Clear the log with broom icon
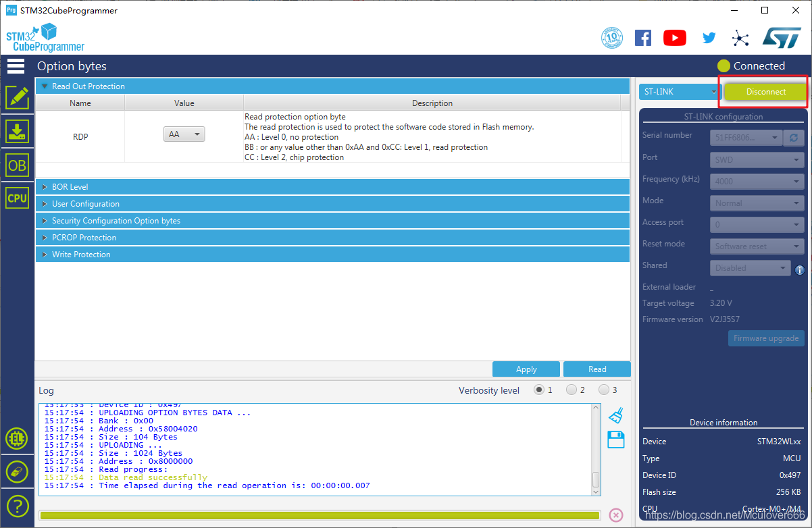812x528 pixels. coord(616,415)
